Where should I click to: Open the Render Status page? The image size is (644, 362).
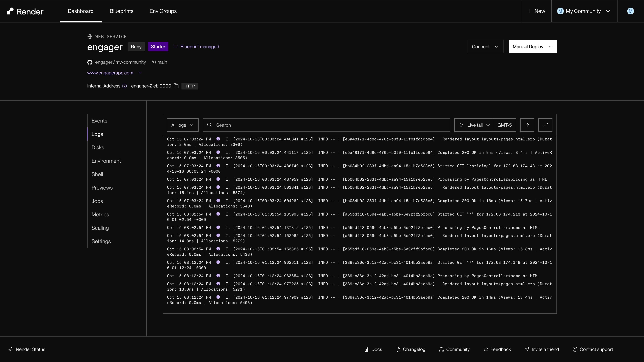(27, 349)
